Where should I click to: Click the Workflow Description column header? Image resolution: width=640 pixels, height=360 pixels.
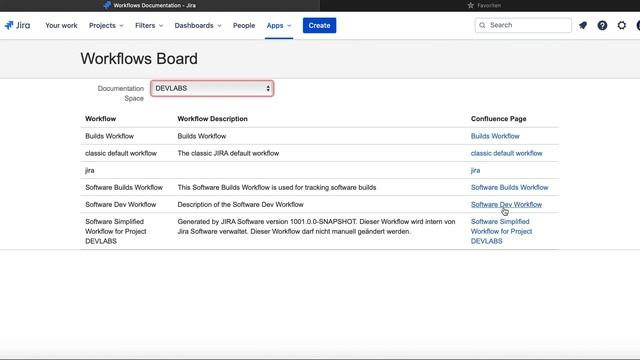(x=212, y=119)
